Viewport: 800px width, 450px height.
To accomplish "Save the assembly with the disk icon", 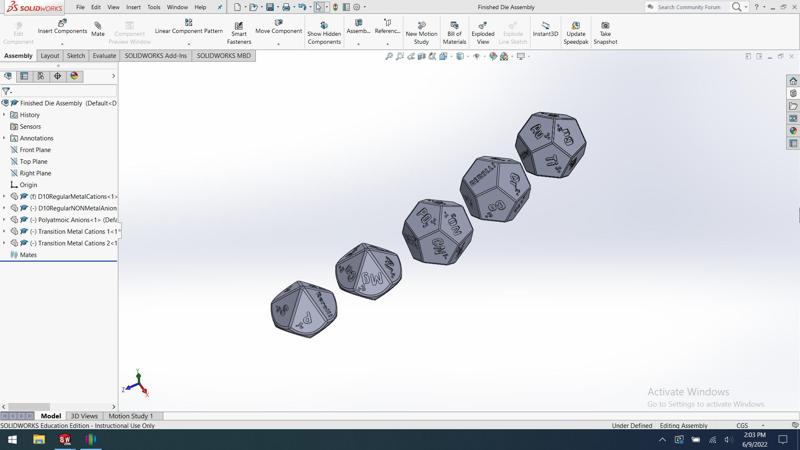I will pyautogui.click(x=270, y=7).
